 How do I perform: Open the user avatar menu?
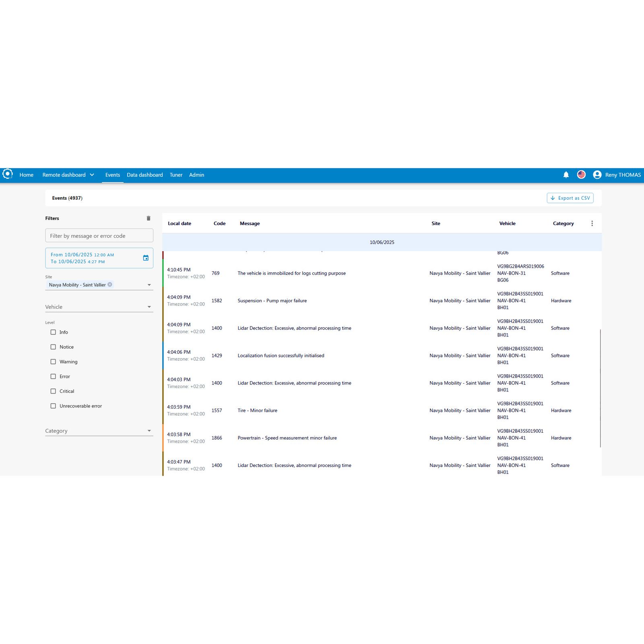(x=597, y=175)
